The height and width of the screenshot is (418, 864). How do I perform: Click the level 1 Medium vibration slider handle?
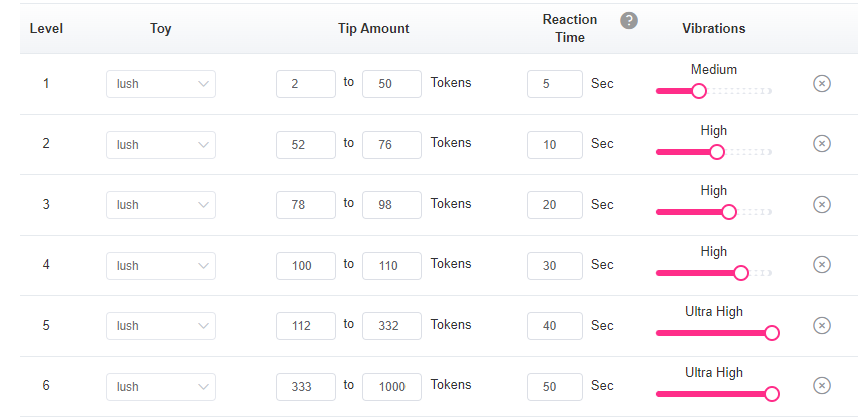699,91
